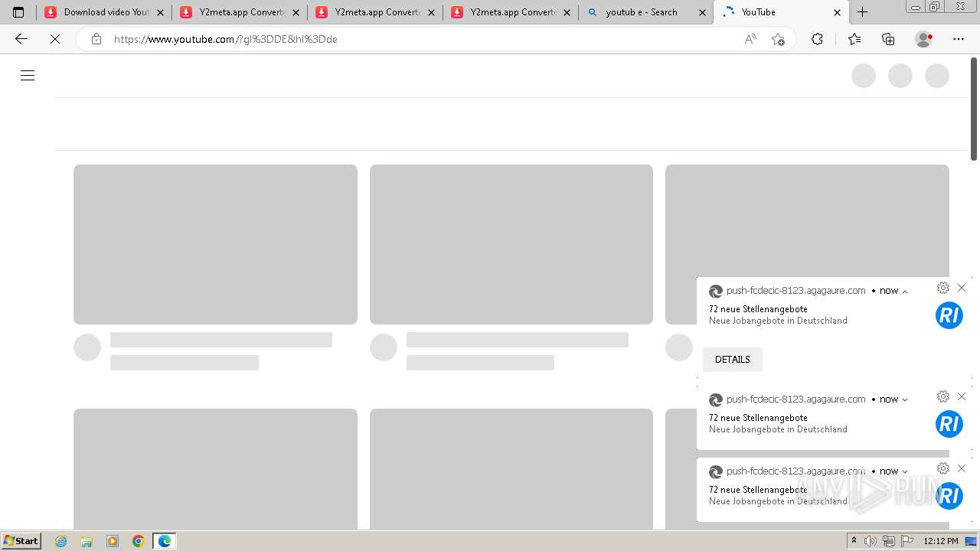Launch Google Chrome from taskbar

(x=139, y=541)
